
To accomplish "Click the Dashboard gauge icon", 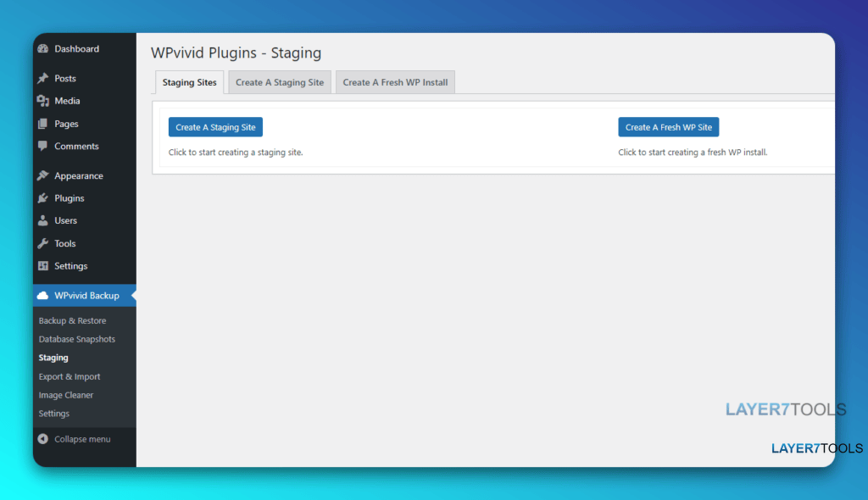I will [x=43, y=48].
